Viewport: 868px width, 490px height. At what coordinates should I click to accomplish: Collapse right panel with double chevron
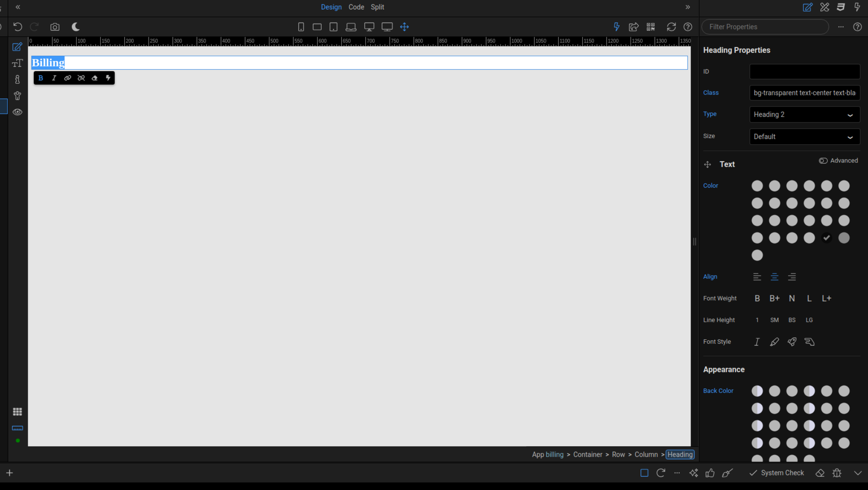pyautogui.click(x=688, y=7)
